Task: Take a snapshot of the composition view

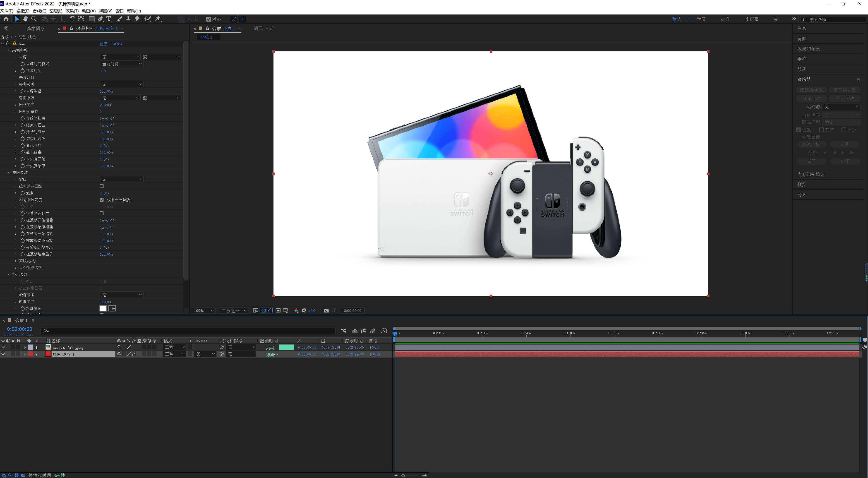Action: coord(326,310)
